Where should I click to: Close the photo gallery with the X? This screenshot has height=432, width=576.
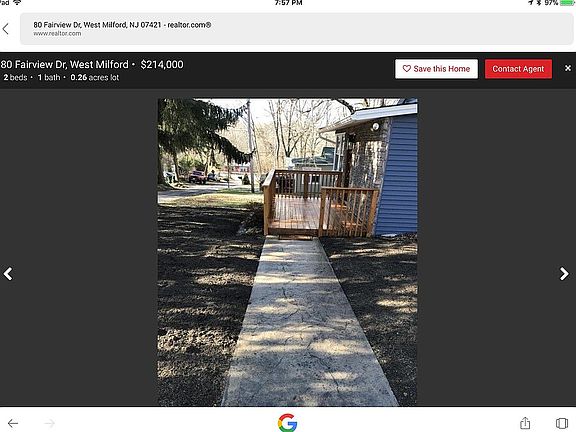click(x=568, y=68)
